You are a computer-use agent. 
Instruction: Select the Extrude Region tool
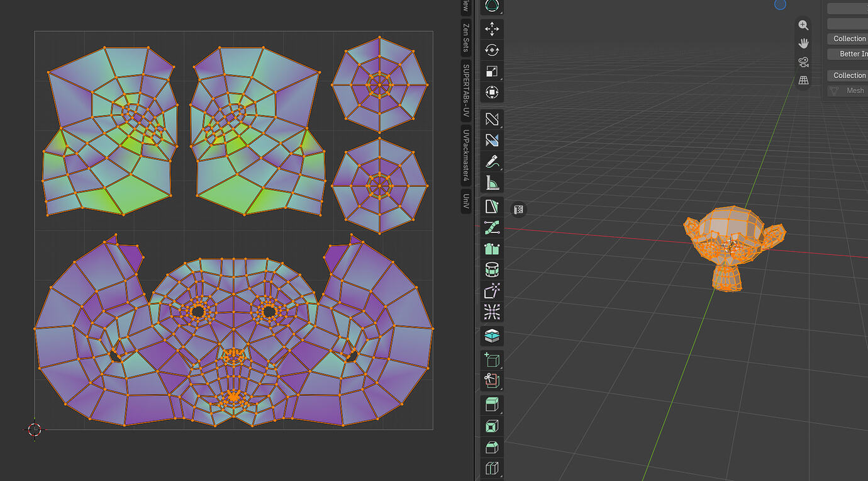tap(492, 404)
